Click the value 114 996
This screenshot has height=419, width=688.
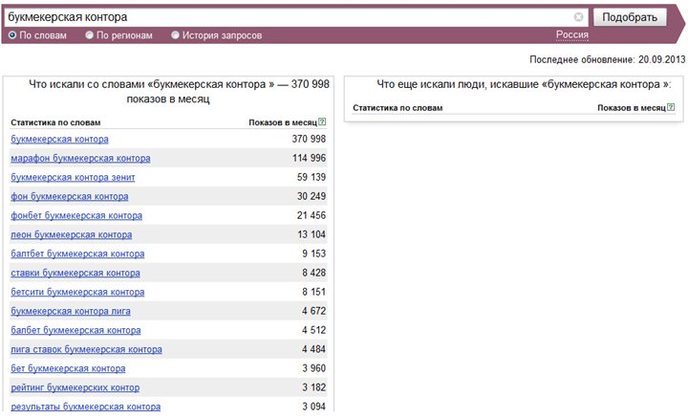click(309, 158)
